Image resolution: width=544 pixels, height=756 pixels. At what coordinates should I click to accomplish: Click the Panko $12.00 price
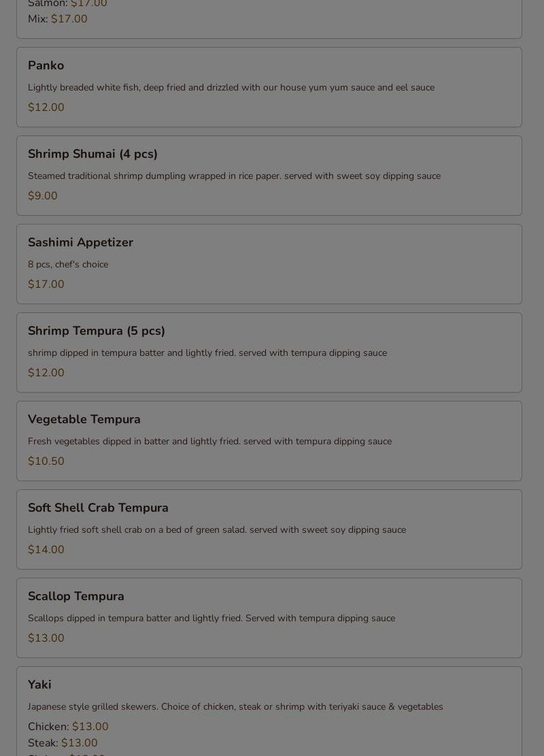(x=46, y=108)
